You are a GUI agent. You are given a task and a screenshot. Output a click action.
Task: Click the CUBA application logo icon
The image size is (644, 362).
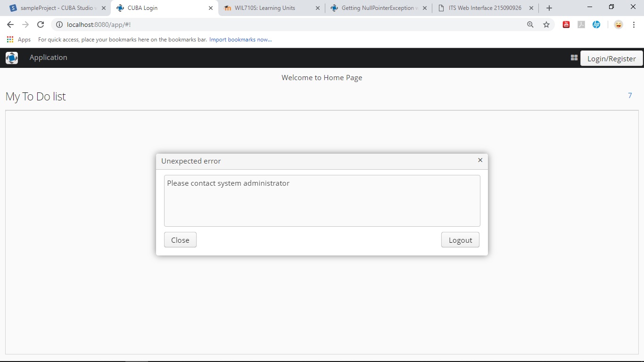(12, 58)
